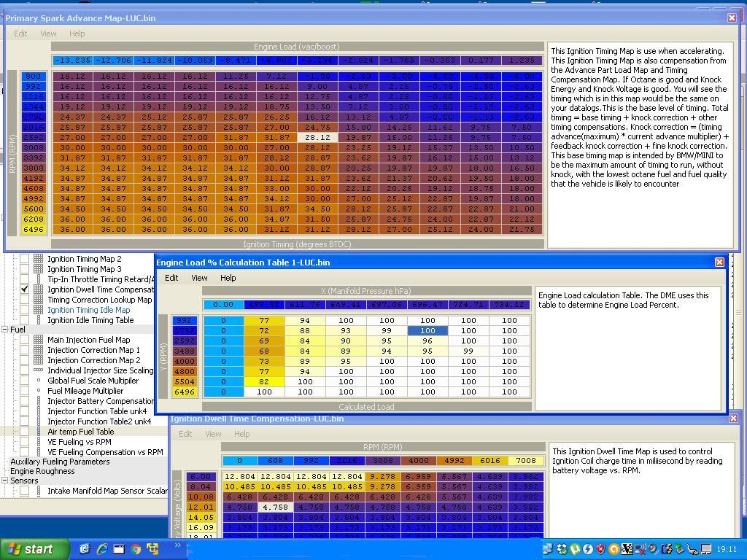Open View menu in Primary Spark Advance window
The height and width of the screenshot is (560, 747).
(x=48, y=34)
